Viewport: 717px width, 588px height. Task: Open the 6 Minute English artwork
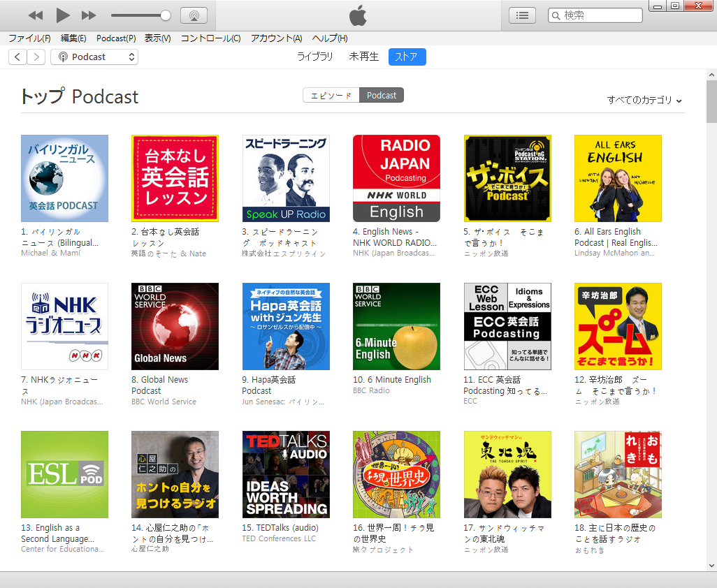(x=396, y=326)
